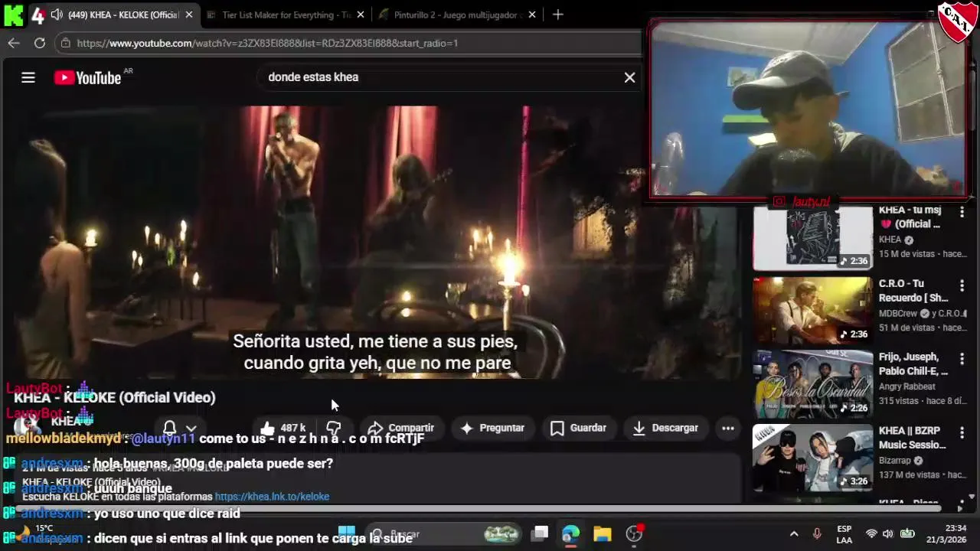Open File Explorer from the taskbar
The image size is (980, 551).
tap(603, 533)
